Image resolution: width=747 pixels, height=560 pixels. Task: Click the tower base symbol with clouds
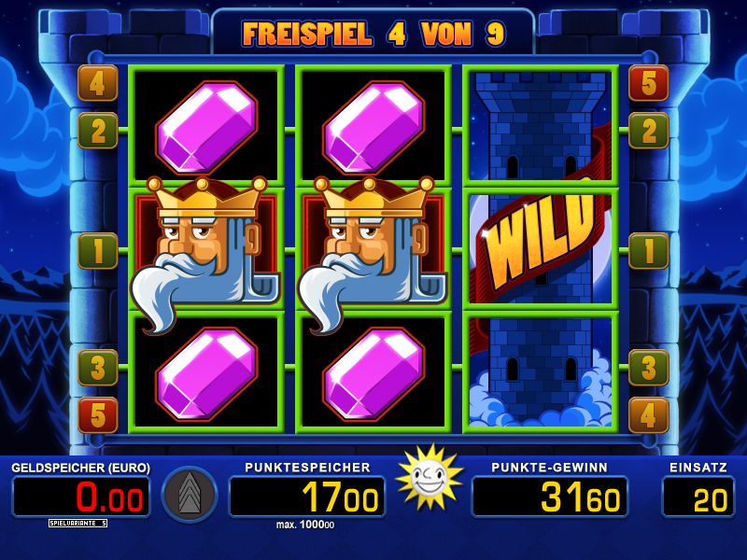coord(541,372)
